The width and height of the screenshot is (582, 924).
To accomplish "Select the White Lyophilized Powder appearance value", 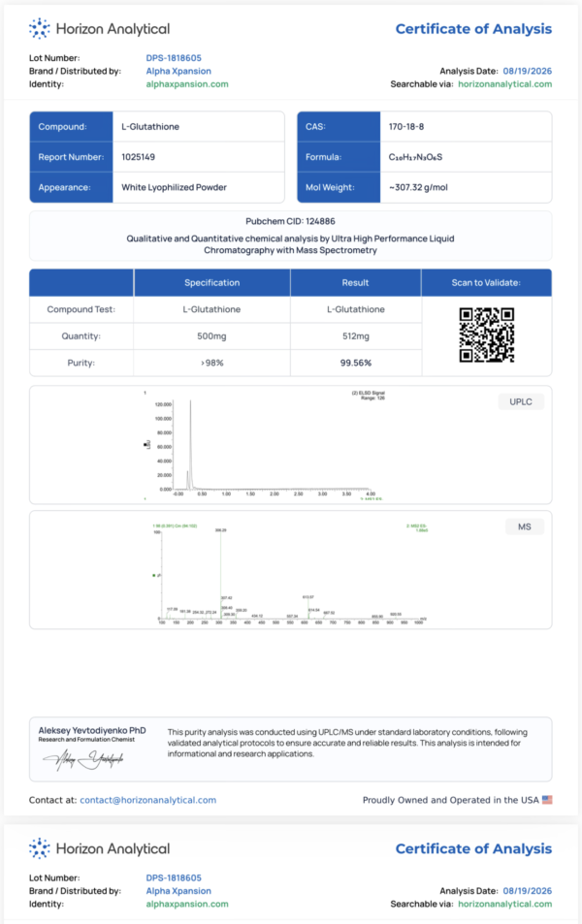I will point(174,187).
